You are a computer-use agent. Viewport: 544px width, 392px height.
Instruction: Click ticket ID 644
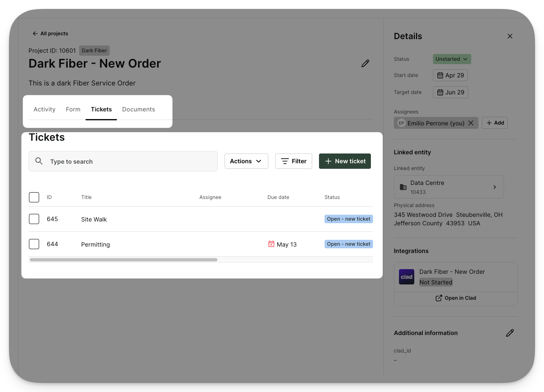[52, 244]
